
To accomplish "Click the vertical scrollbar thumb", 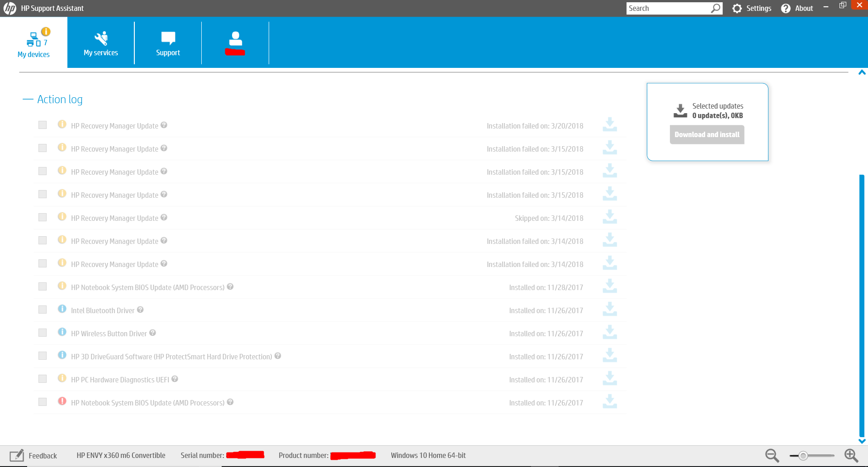I will pyautogui.click(x=862, y=305).
